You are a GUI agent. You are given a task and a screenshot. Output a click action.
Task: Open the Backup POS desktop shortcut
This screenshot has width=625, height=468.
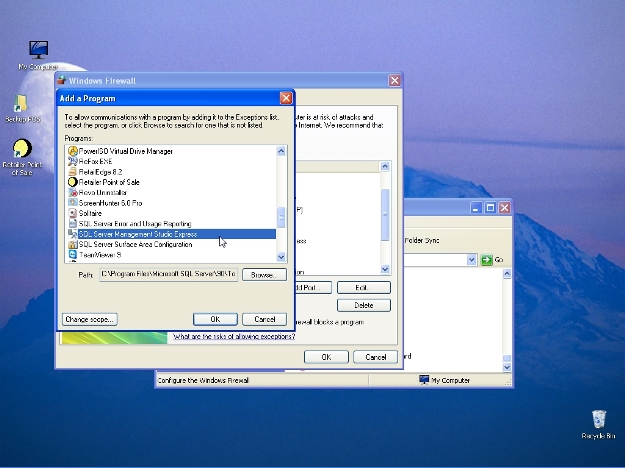pyautogui.click(x=22, y=108)
